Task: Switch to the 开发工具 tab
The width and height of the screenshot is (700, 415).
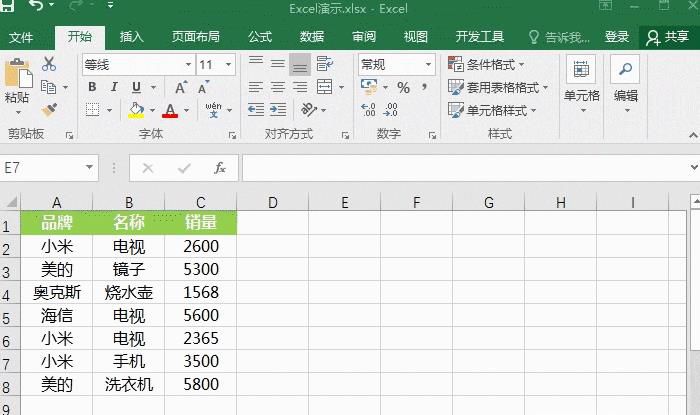Action: click(479, 37)
